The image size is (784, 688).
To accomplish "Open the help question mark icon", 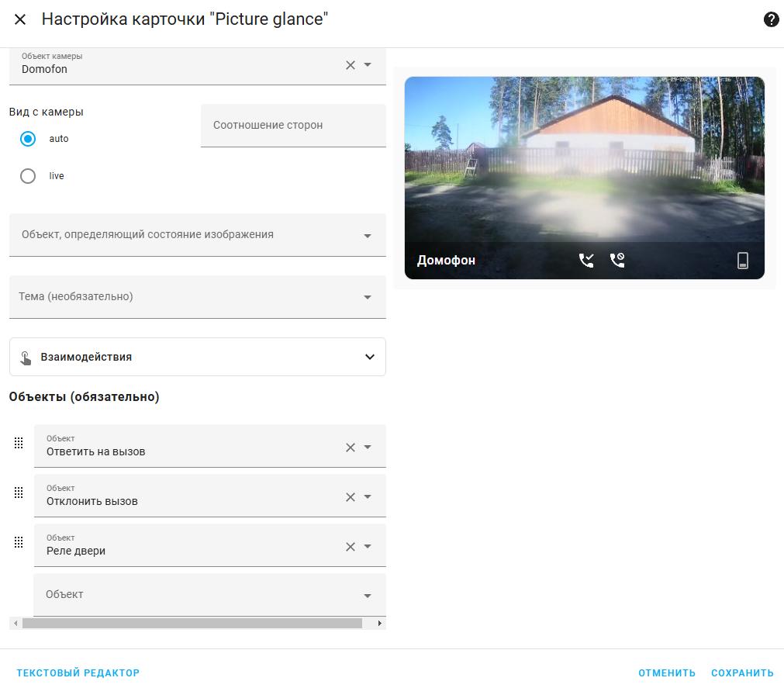I will [x=771, y=19].
